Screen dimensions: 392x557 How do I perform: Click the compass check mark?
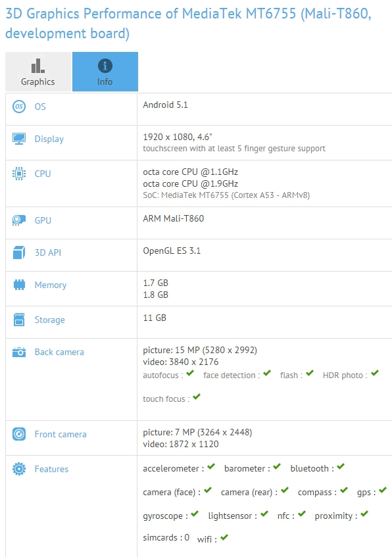[x=344, y=490]
